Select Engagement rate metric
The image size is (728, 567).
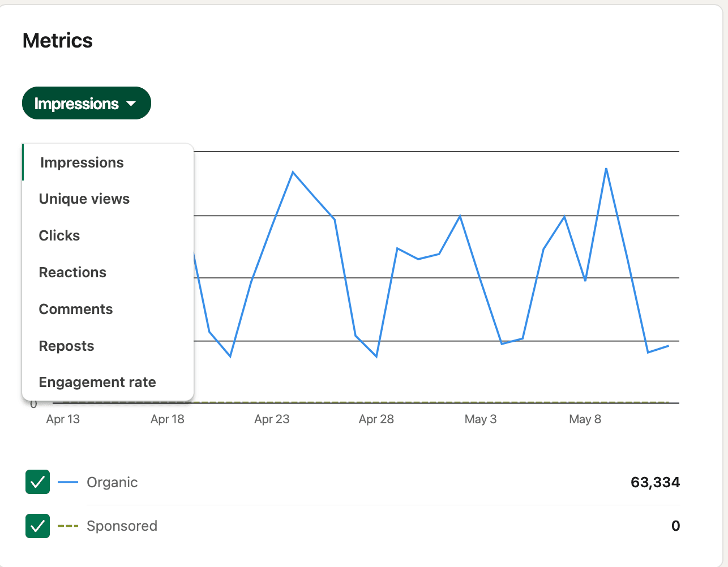(97, 382)
